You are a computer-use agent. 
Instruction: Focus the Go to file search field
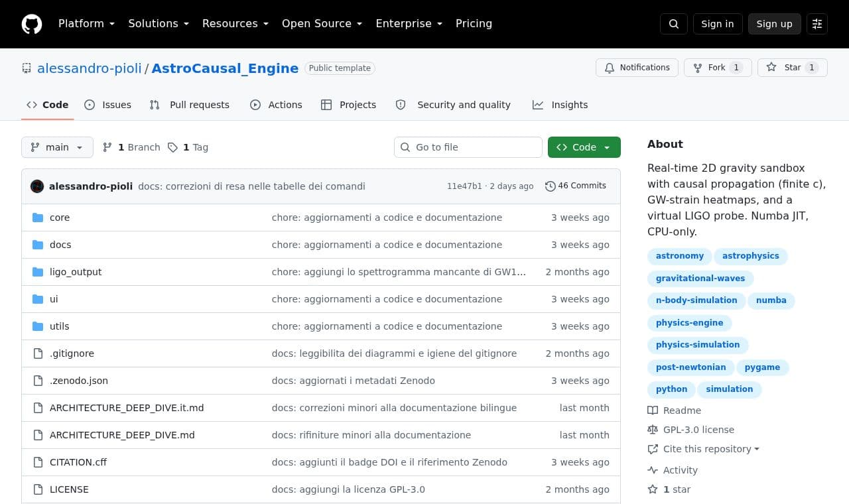coord(468,147)
